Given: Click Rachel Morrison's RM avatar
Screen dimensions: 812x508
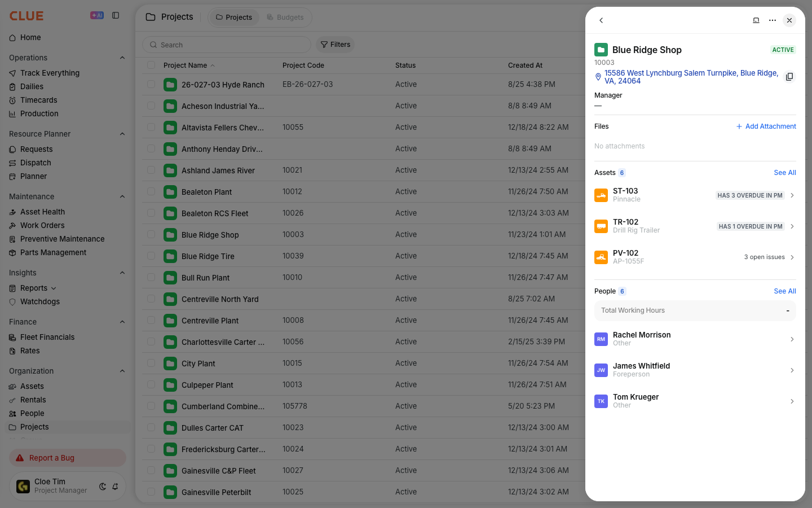Looking at the screenshot, I should [x=601, y=339].
